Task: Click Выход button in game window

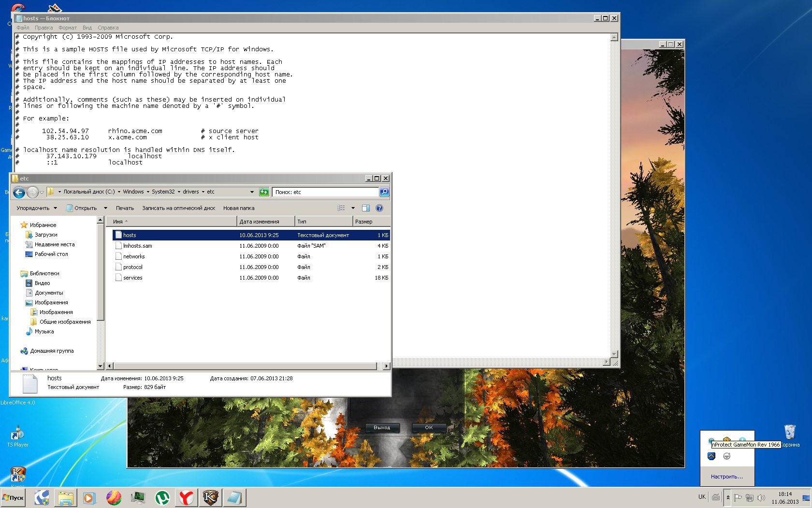Action: tap(382, 428)
